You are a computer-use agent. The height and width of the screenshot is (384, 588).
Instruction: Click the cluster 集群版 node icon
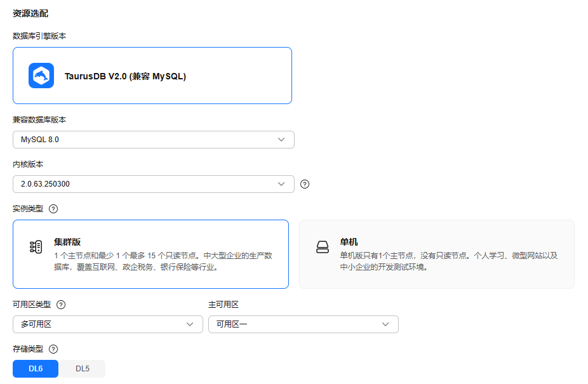coord(36,248)
